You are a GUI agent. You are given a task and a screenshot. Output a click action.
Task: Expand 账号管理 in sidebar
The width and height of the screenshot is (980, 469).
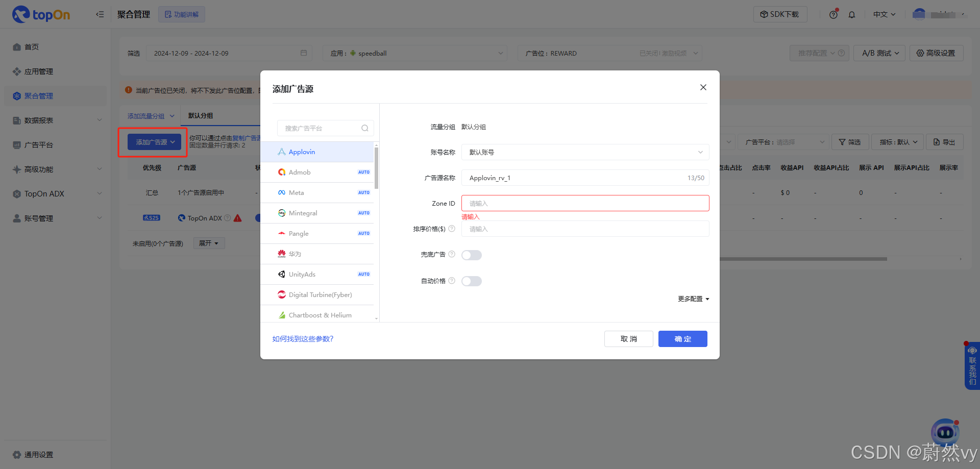[56, 218]
